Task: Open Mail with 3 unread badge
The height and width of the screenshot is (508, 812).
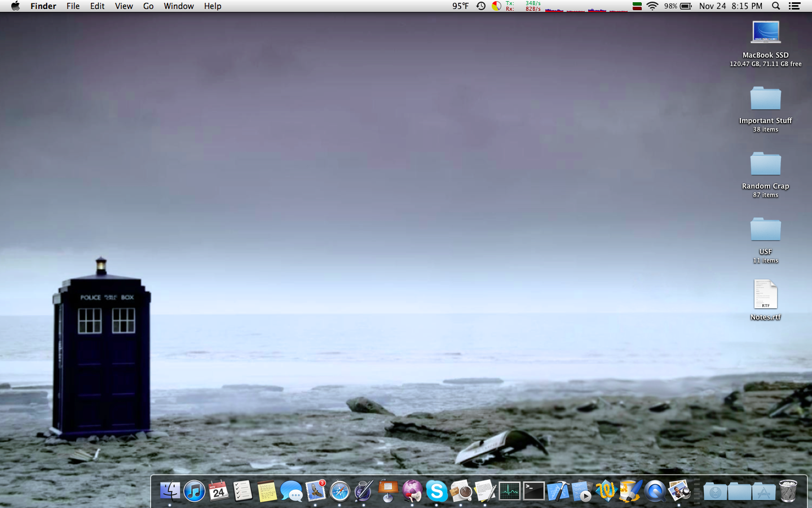Action: (x=316, y=491)
